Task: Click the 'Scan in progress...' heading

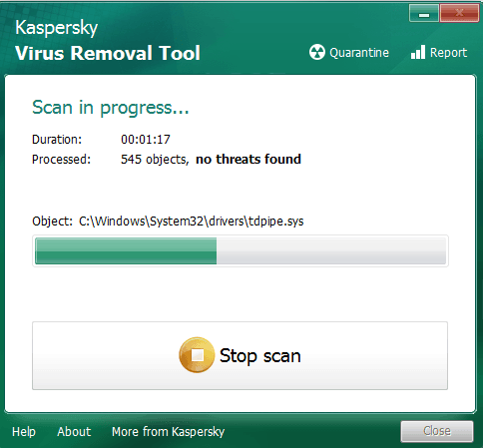Action: (x=111, y=108)
